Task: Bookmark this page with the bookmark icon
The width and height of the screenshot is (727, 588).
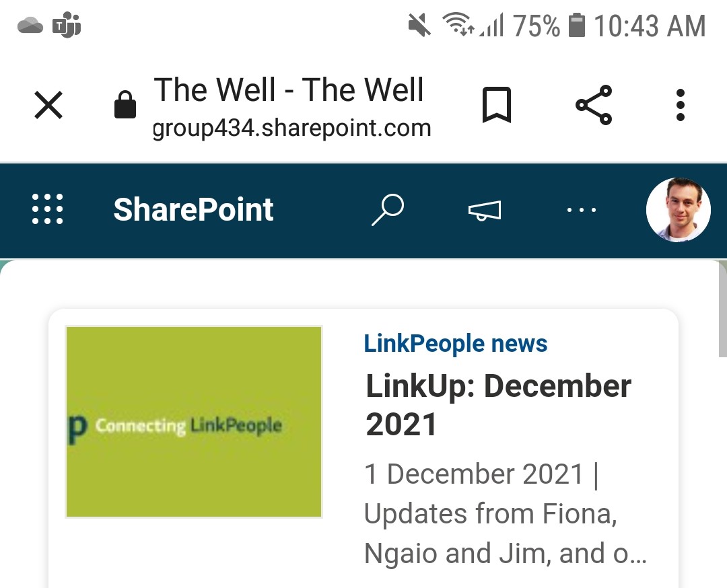Action: [x=497, y=105]
